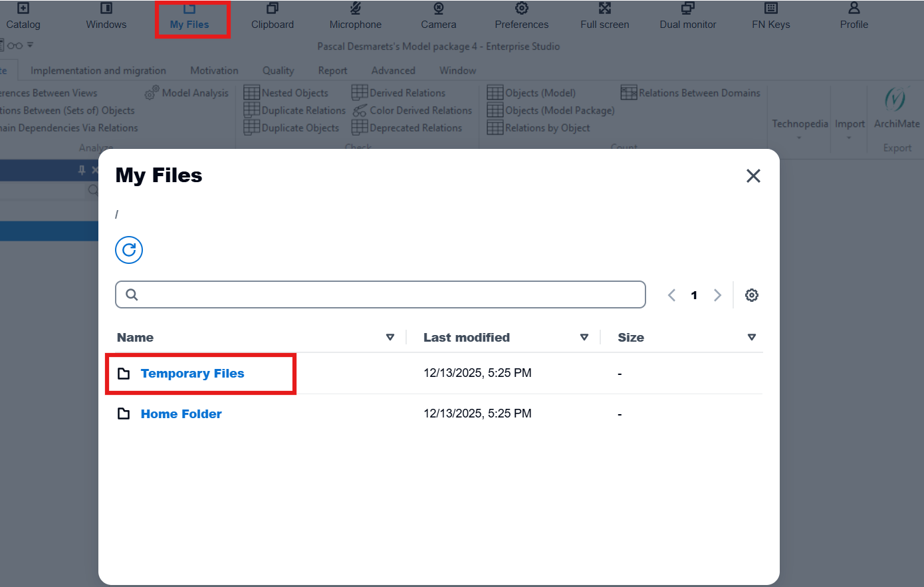The image size is (924, 587).
Task: Open the Clipboard tool
Action: point(272,17)
